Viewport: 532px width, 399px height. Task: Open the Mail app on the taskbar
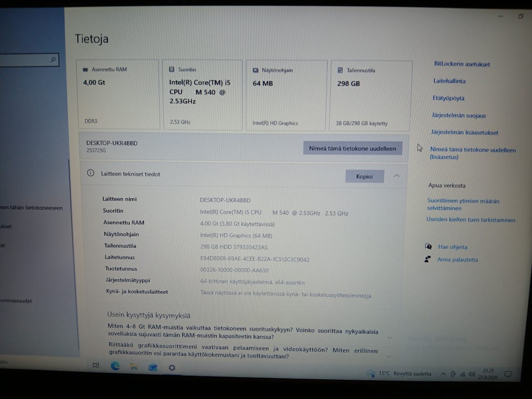[153, 367]
